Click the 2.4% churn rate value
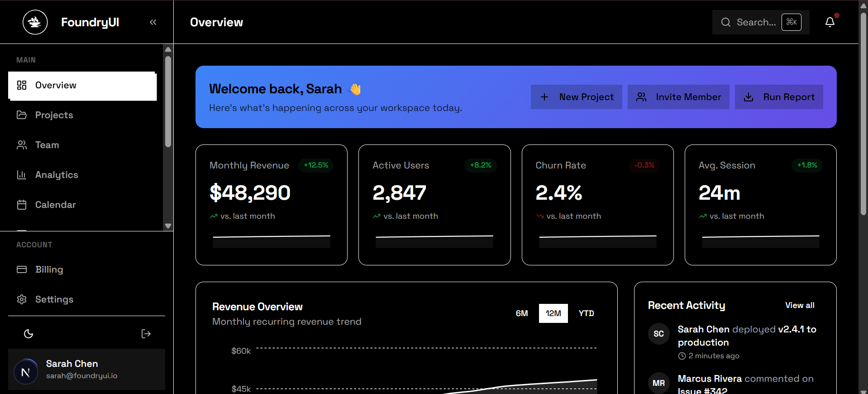The width and height of the screenshot is (868, 394). [x=559, y=193]
